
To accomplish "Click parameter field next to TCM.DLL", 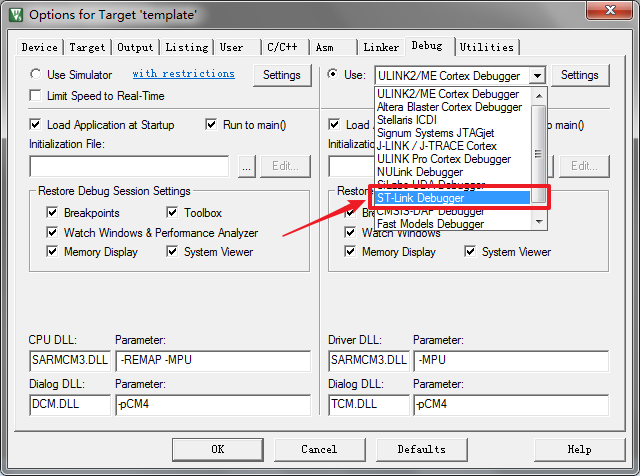I will [511, 405].
